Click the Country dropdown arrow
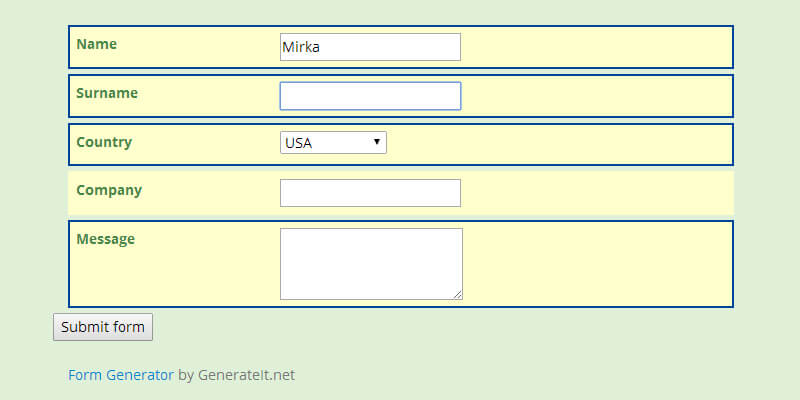 coord(377,142)
